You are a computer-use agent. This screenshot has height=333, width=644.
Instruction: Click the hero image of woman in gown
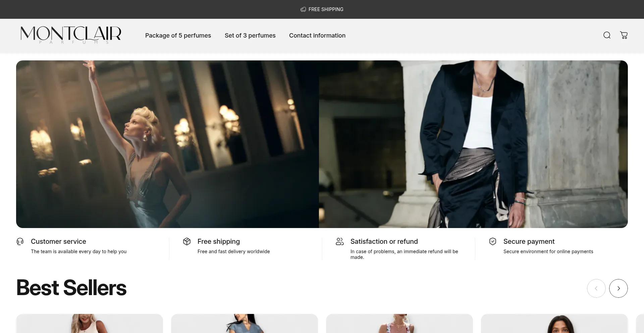pyautogui.click(x=167, y=144)
